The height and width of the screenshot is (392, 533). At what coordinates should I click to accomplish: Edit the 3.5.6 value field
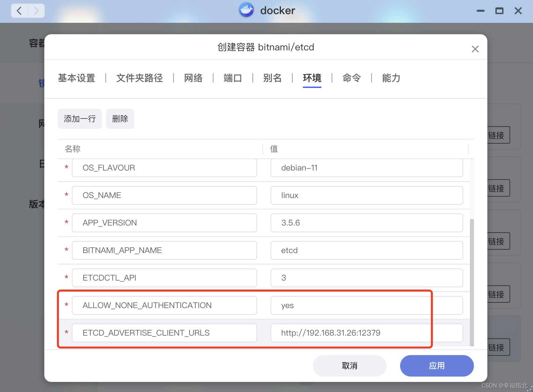(367, 223)
